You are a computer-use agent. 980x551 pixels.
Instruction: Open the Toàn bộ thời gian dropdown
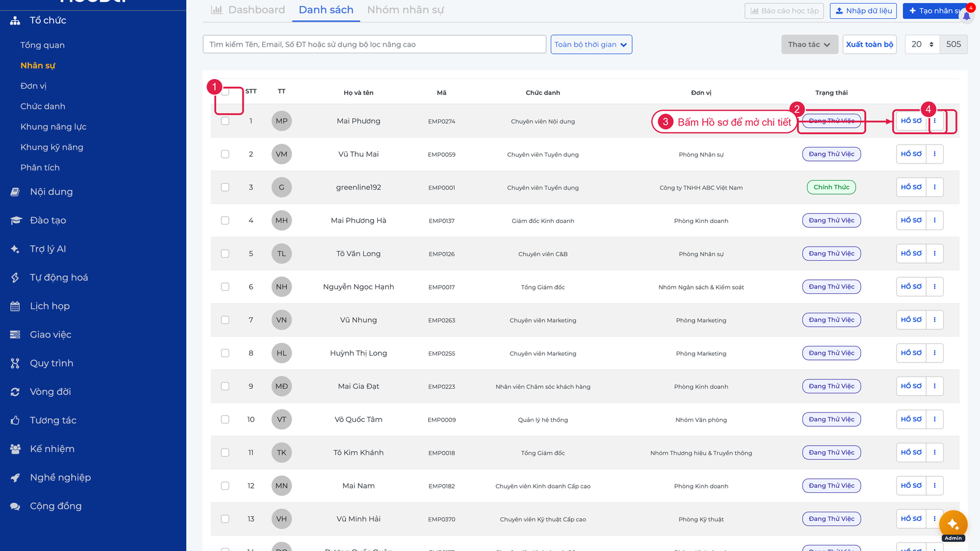click(591, 44)
